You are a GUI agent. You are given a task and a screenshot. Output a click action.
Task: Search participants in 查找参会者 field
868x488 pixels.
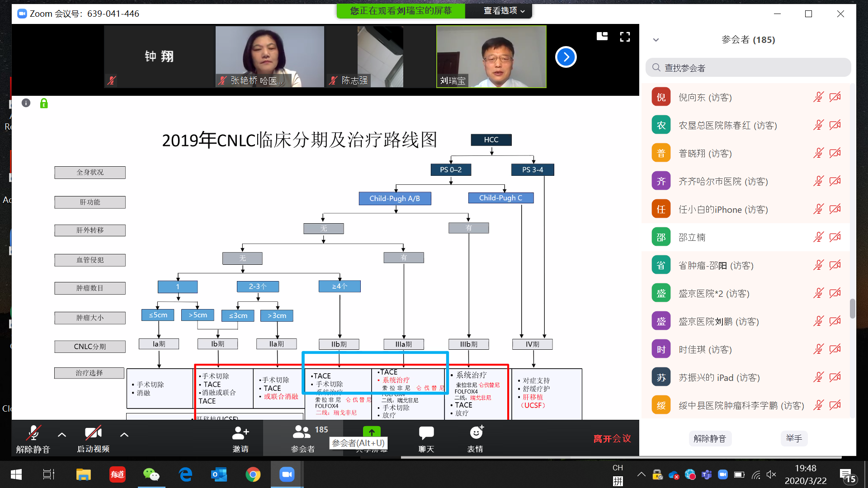click(748, 68)
